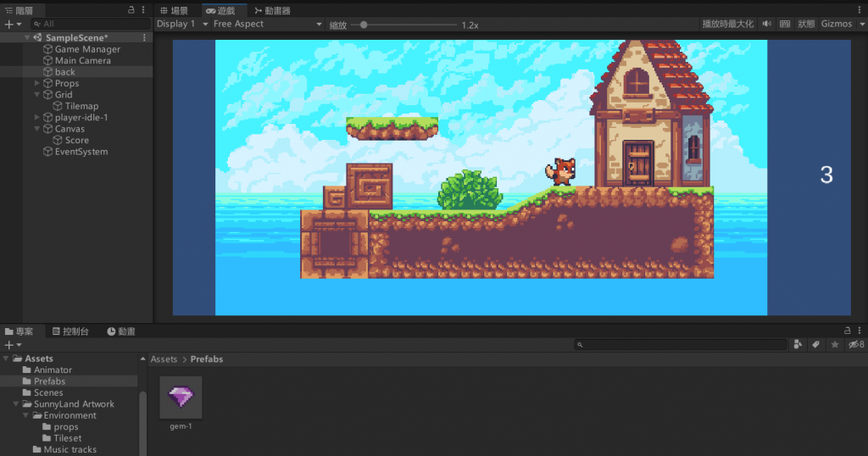Collapse the SunnyLand Artwork folder
The width and height of the screenshot is (868, 456).
(16, 404)
